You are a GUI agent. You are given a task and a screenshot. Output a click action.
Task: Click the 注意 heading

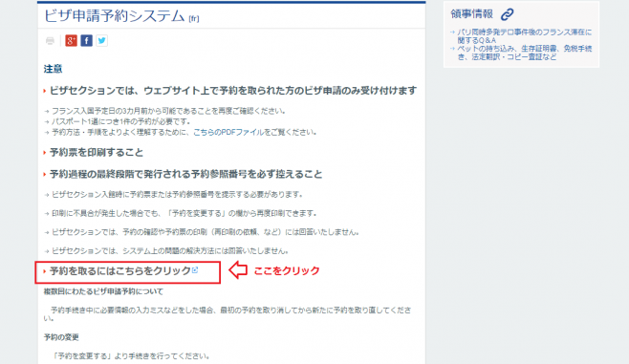(53, 69)
